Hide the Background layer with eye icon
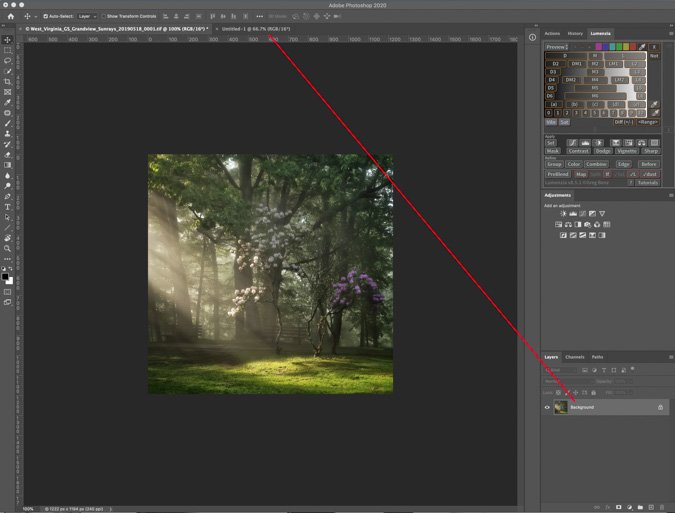 547,407
